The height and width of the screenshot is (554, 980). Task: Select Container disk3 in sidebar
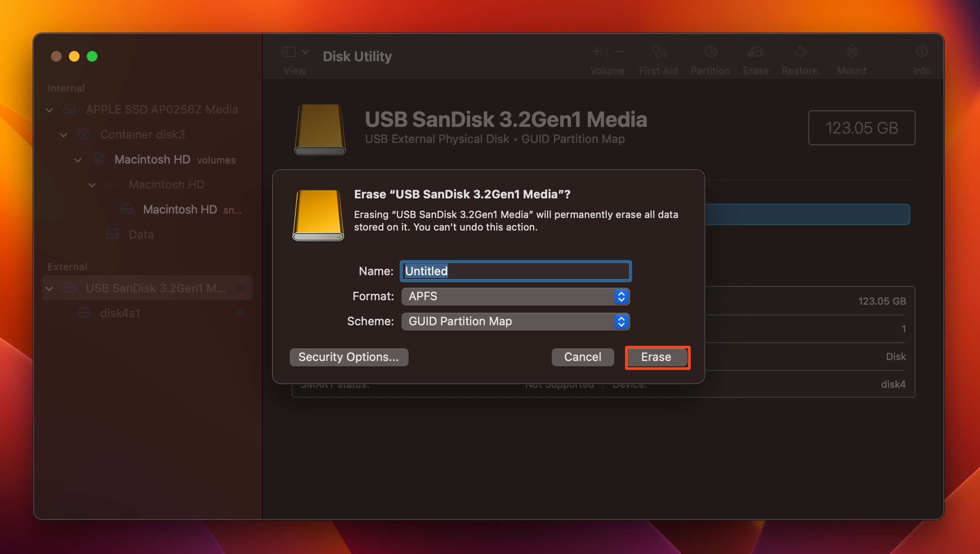point(143,134)
